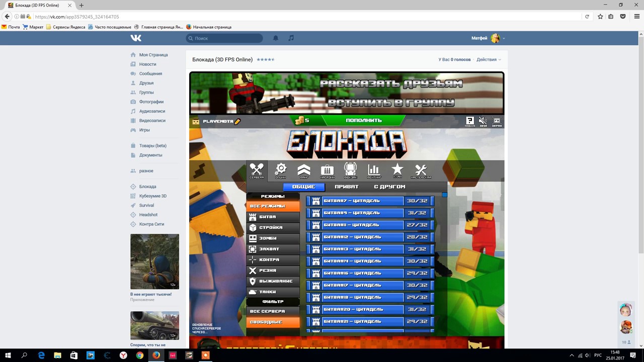Image resolution: width=644 pixels, height=362 pixels.
Task: Open the Rating chart icon
Action: [x=374, y=171]
